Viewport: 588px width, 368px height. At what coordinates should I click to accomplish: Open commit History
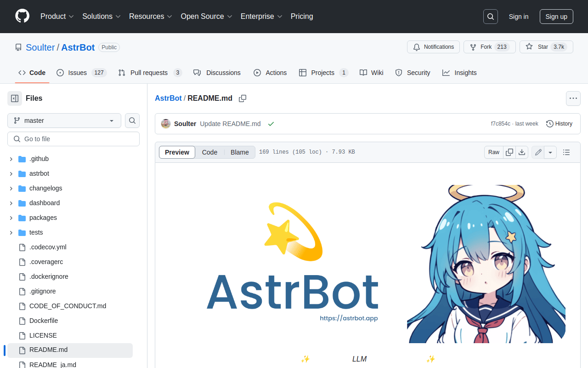tap(559, 124)
